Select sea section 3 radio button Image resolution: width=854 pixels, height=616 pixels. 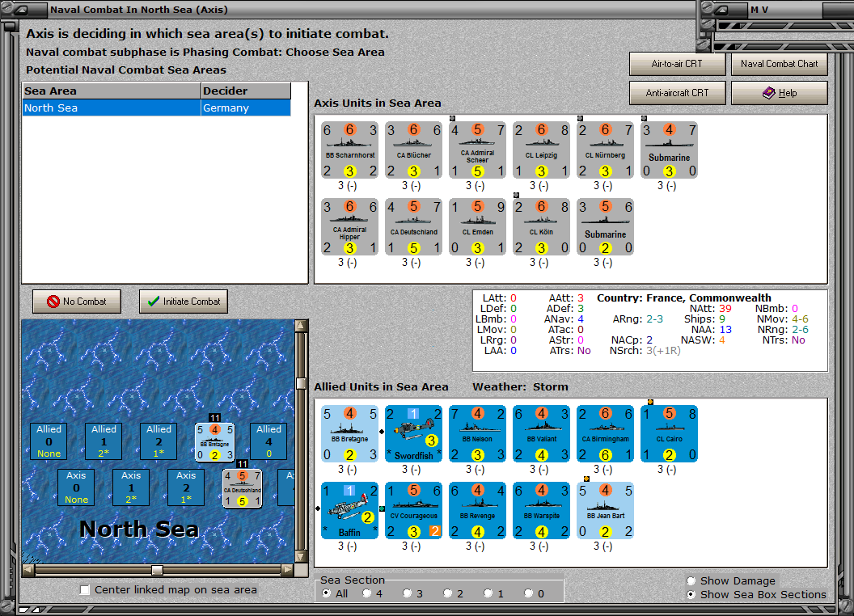tap(407, 593)
